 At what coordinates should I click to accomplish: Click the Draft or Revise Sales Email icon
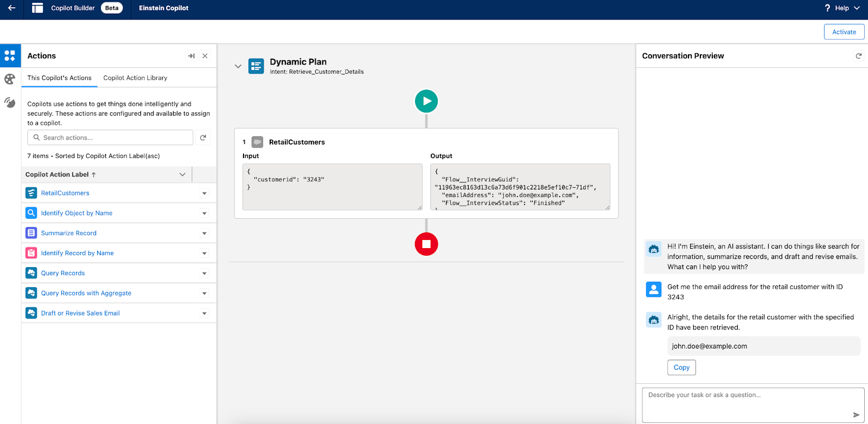click(31, 313)
